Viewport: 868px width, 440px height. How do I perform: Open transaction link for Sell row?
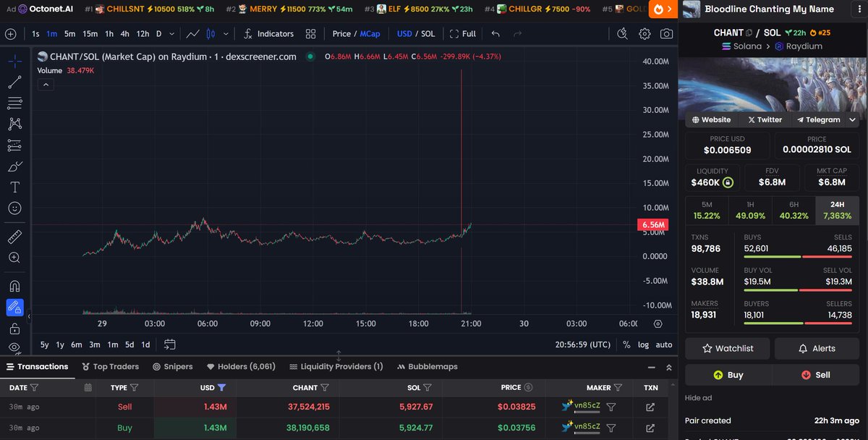point(650,407)
